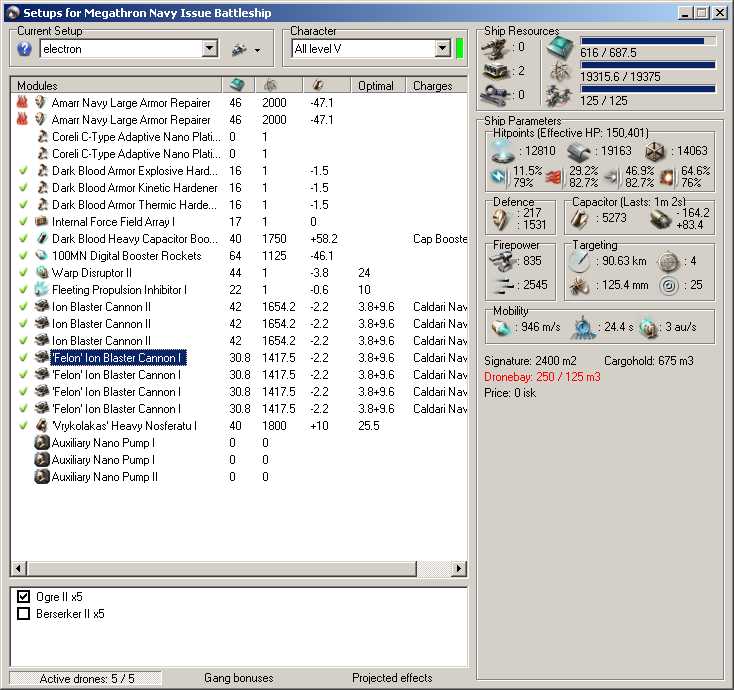Click the powergrid usage progress bar

click(648, 65)
